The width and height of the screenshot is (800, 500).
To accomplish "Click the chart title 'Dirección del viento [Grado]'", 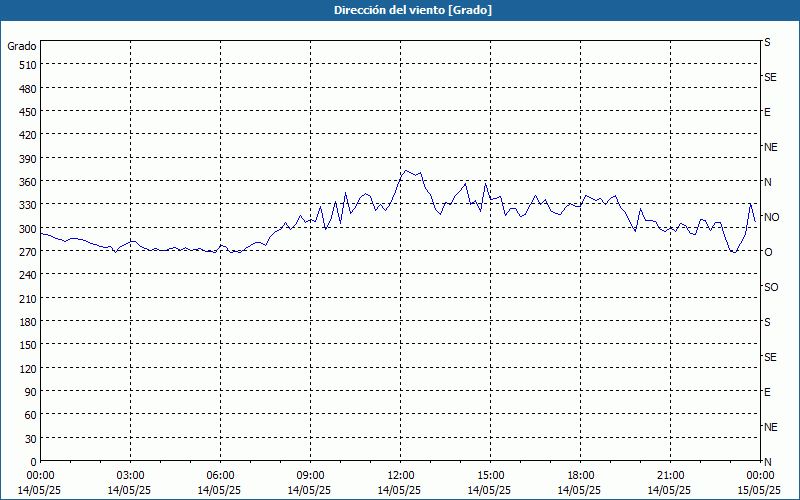I will pos(413,10).
